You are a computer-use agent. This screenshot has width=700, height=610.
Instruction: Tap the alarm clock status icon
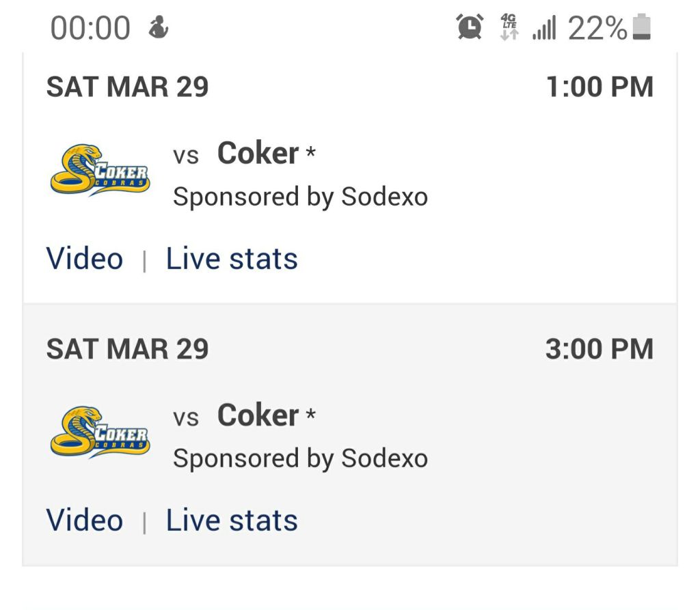point(470,27)
